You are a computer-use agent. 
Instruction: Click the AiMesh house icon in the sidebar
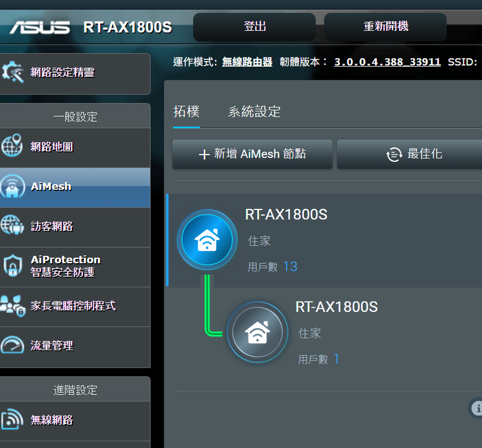click(12, 187)
